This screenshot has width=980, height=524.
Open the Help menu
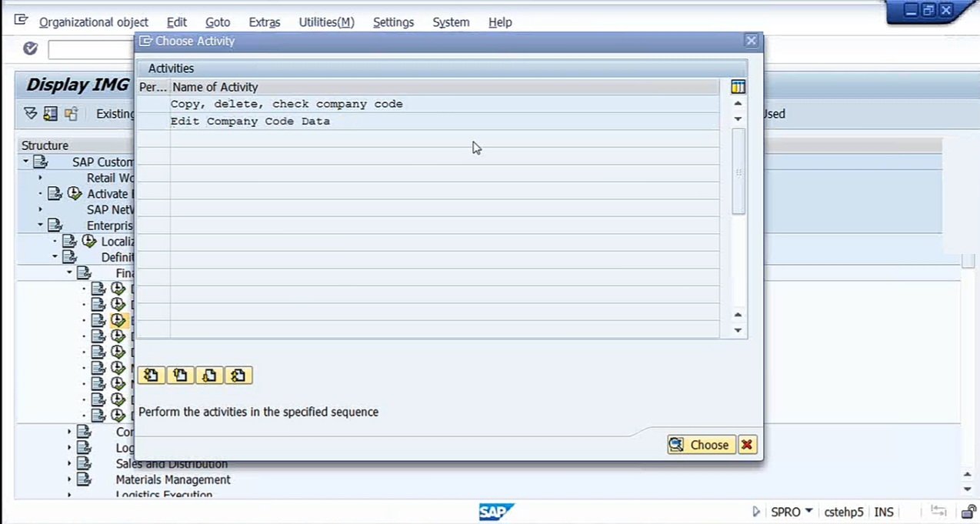tap(500, 22)
